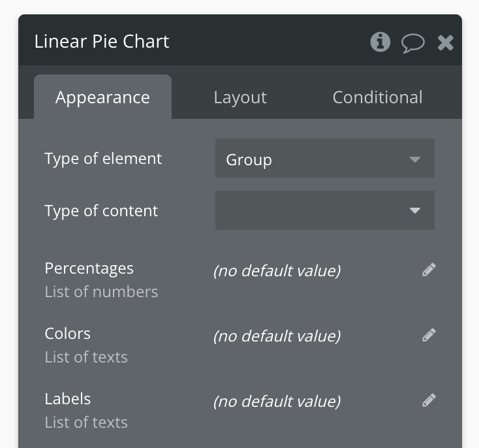The image size is (479, 448).
Task: Edit Colors with its pencil icon
Action: click(x=429, y=335)
